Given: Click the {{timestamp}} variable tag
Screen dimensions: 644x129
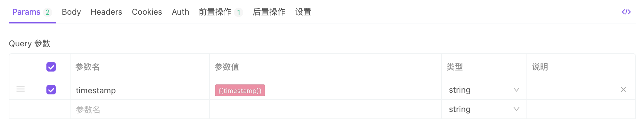Looking at the screenshot, I should coord(240,90).
